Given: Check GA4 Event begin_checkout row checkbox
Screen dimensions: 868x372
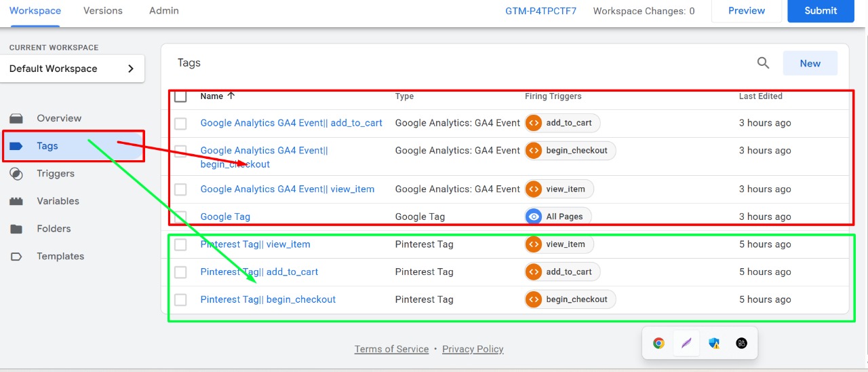Looking at the screenshot, I should pos(180,151).
